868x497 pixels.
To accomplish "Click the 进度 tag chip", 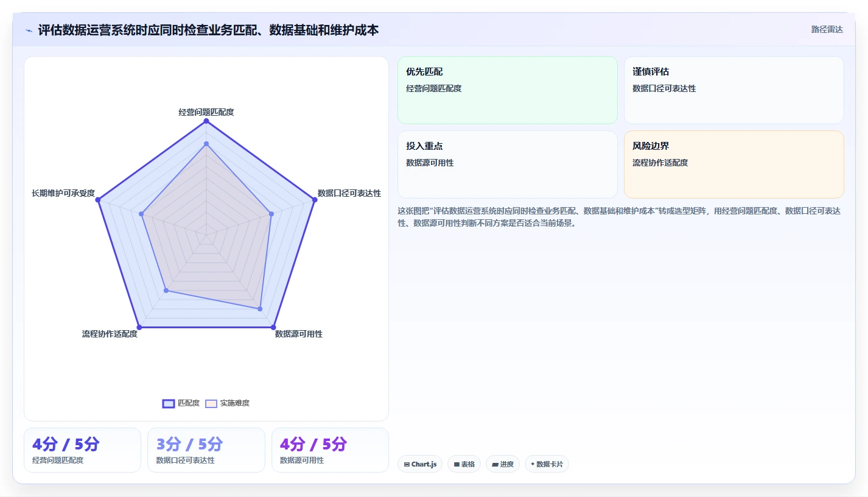I will click(503, 464).
